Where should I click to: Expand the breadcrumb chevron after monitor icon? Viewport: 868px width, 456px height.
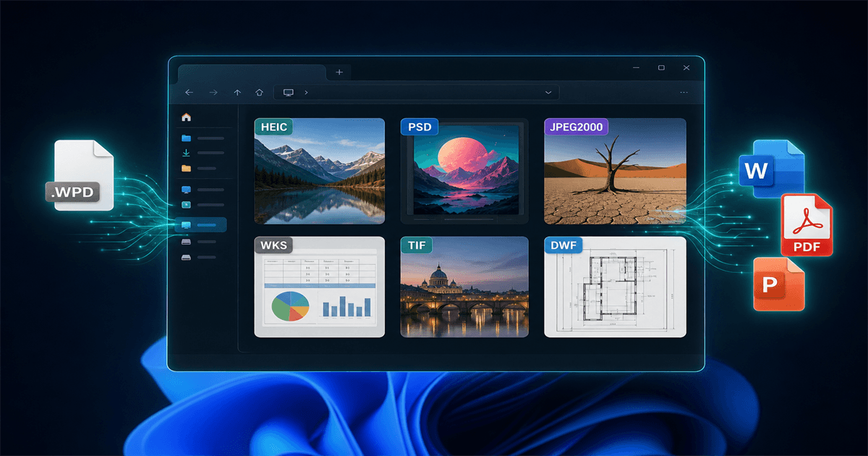tap(307, 93)
